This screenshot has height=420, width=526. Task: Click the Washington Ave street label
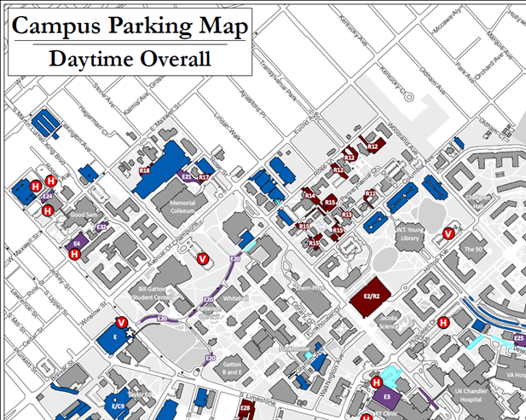(331, 375)
